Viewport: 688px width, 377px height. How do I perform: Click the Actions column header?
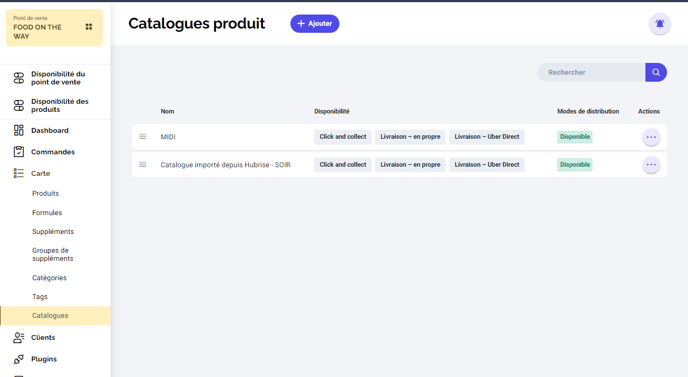tap(649, 111)
